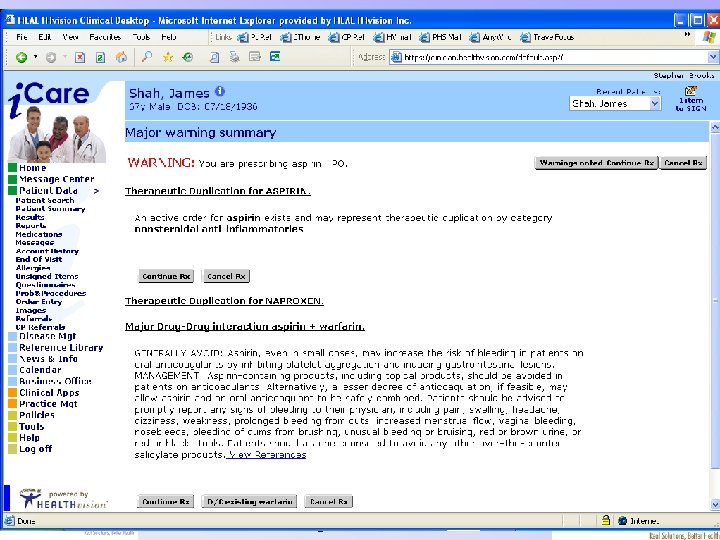Open the P. Rel shortcut in the Links bar

[254, 37]
